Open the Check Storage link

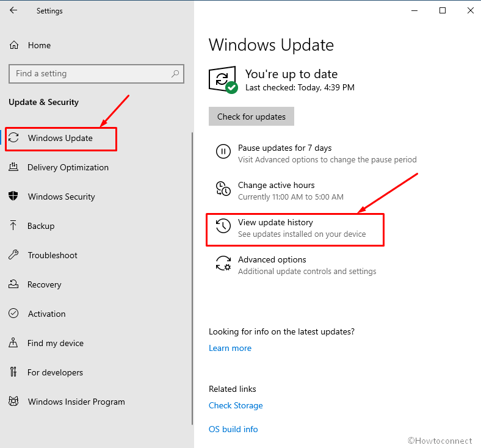(x=236, y=405)
